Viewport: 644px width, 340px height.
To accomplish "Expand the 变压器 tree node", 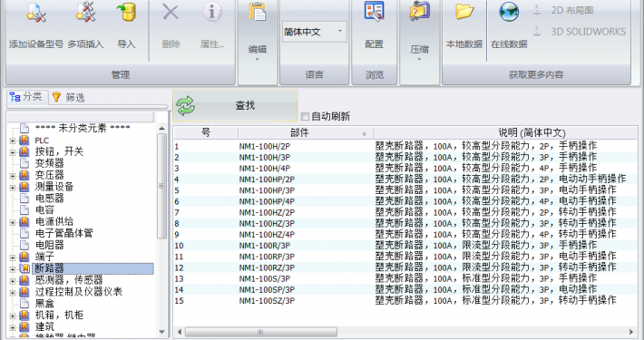I will coord(13,176).
